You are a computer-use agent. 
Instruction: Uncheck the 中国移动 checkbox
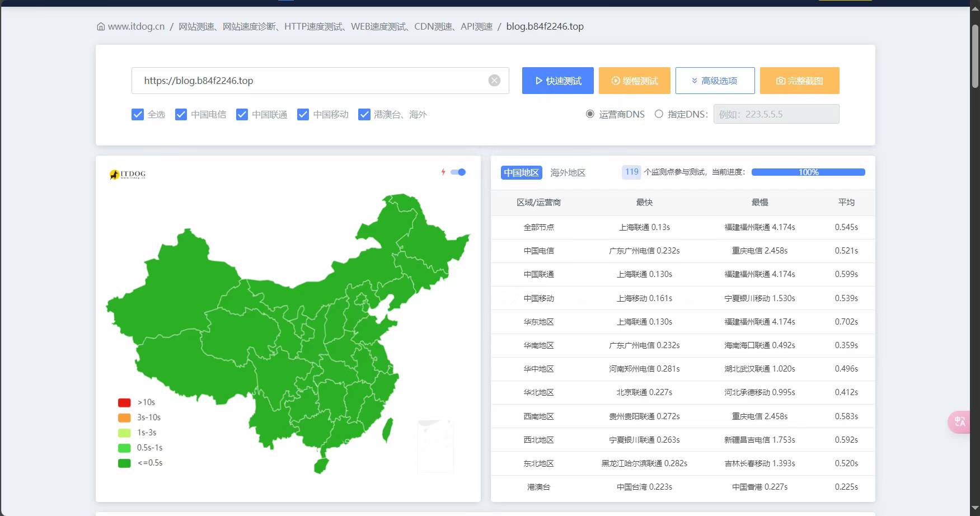(303, 114)
